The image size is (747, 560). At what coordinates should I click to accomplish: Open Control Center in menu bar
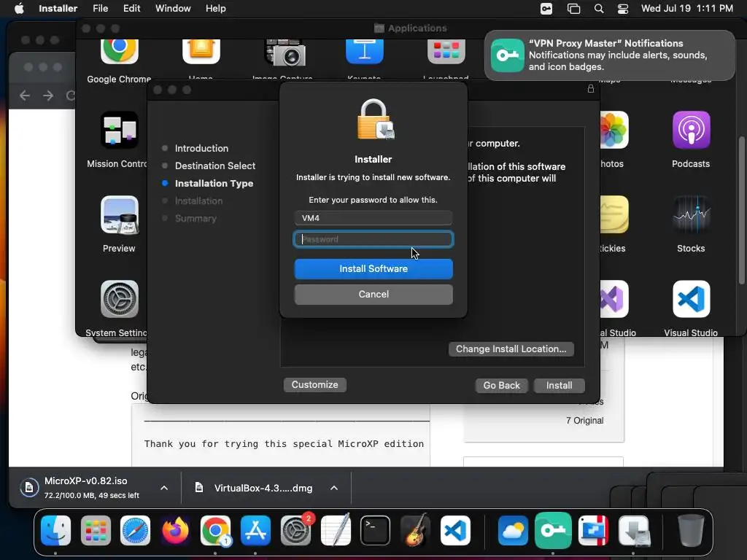click(623, 9)
